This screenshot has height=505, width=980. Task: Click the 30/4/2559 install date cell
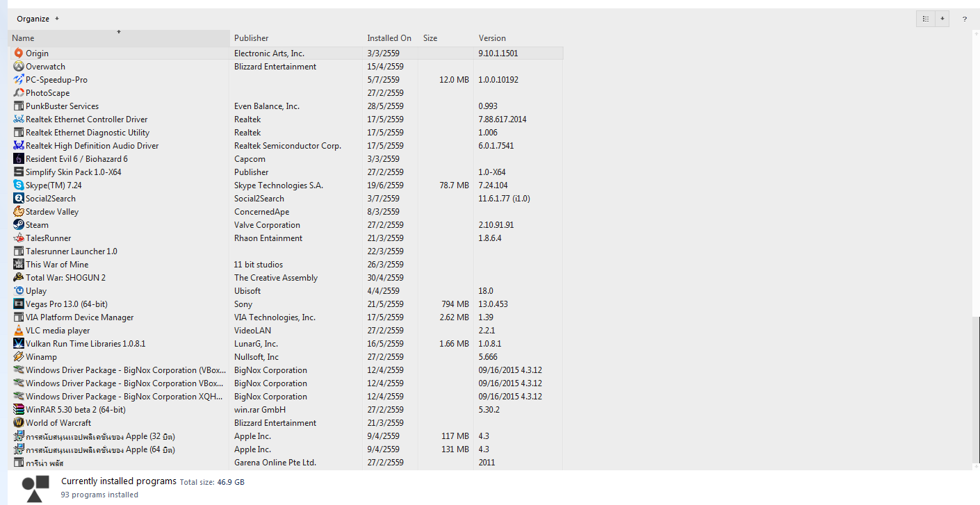click(385, 278)
